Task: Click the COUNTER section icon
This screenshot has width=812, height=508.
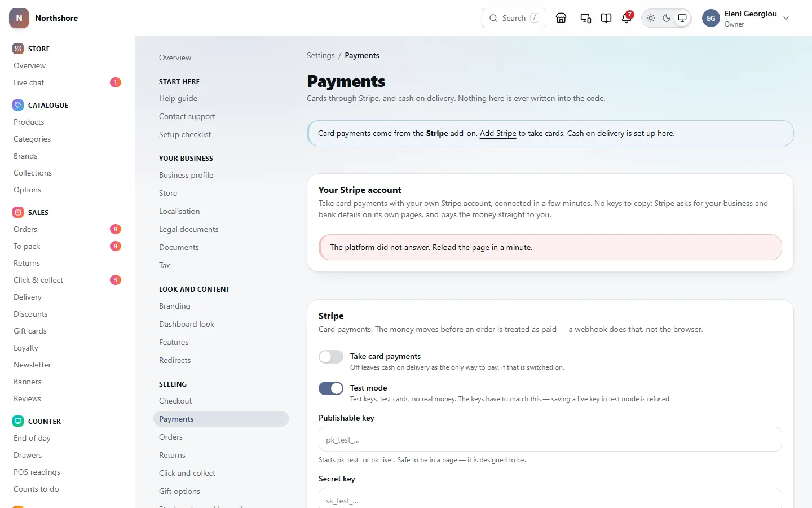Action: point(18,421)
